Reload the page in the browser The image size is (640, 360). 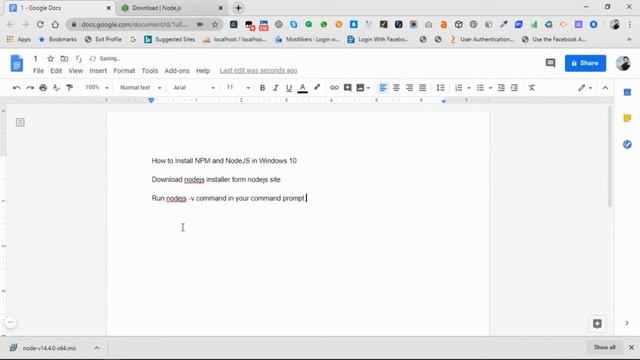point(40,24)
